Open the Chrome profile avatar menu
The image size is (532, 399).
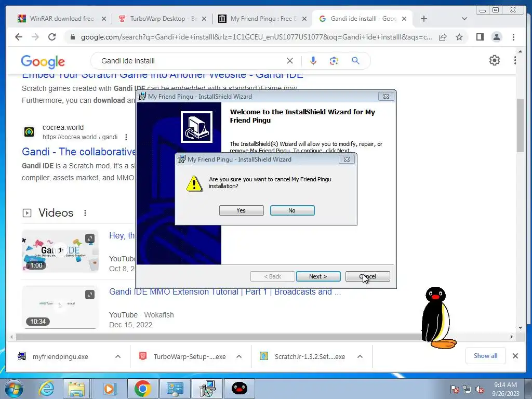pyautogui.click(x=496, y=37)
